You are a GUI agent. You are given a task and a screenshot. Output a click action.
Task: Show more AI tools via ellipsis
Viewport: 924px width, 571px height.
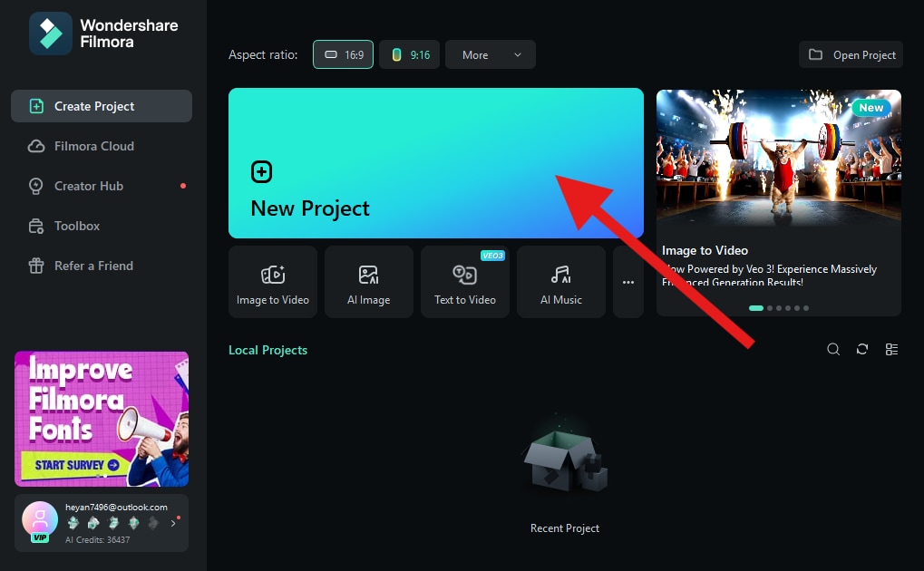(628, 282)
